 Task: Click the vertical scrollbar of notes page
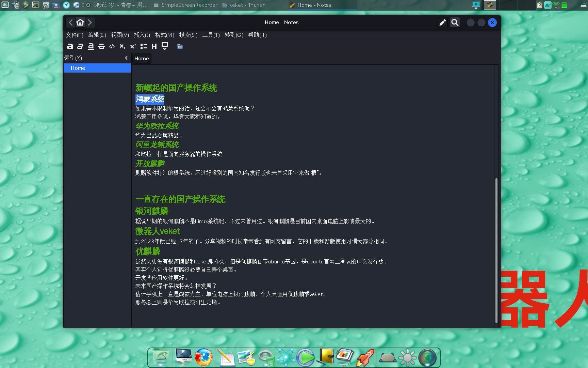pos(496,250)
